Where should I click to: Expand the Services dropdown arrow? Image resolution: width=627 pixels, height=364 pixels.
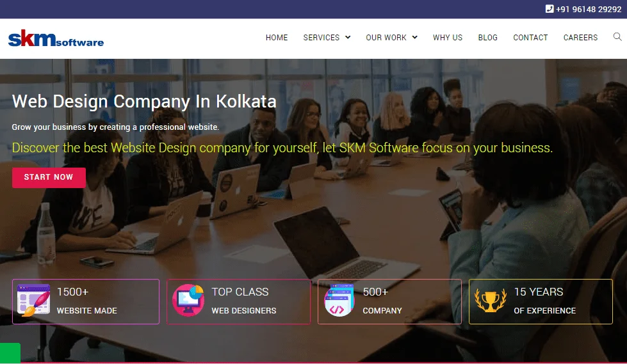348,37
